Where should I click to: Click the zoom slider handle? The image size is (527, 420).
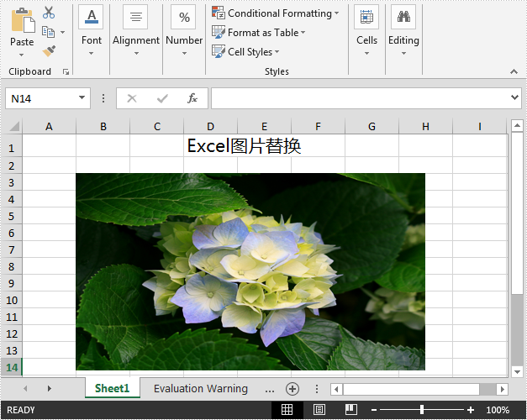(422, 410)
